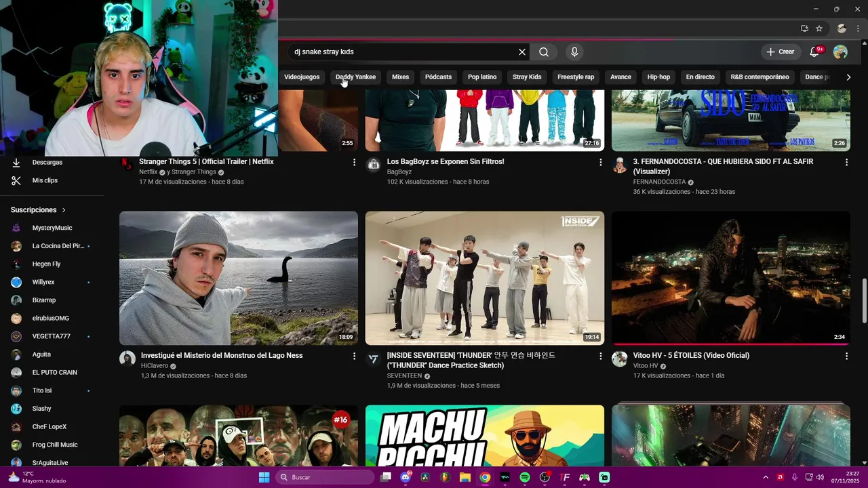Open the BagBoyz channel avatar
This screenshot has height=488, width=868.
pyautogui.click(x=374, y=165)
